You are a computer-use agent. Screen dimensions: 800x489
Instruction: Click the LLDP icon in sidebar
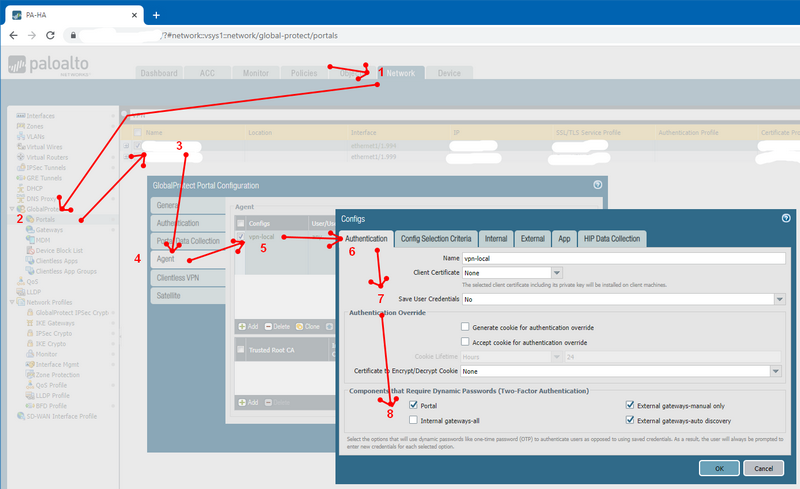[21, 292]
